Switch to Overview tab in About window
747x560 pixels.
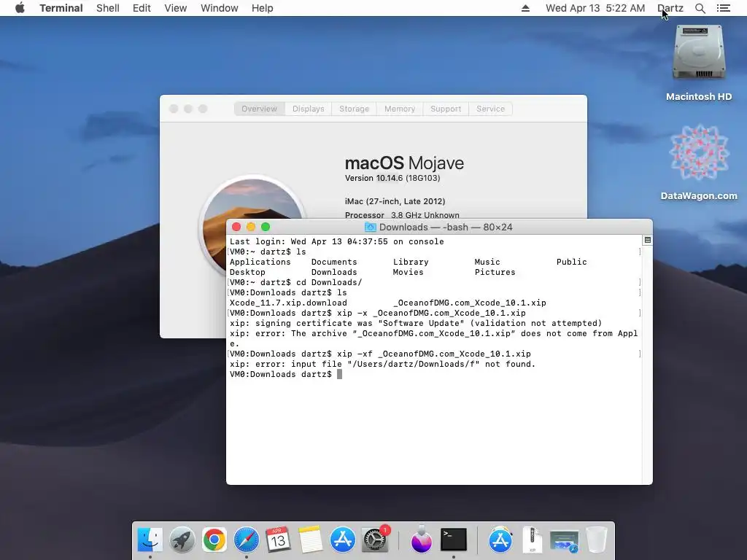259,109
